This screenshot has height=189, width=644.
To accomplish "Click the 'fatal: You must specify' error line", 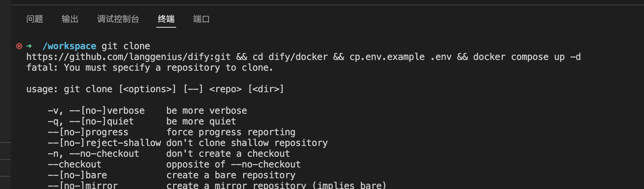I will [x=150, y=68].
